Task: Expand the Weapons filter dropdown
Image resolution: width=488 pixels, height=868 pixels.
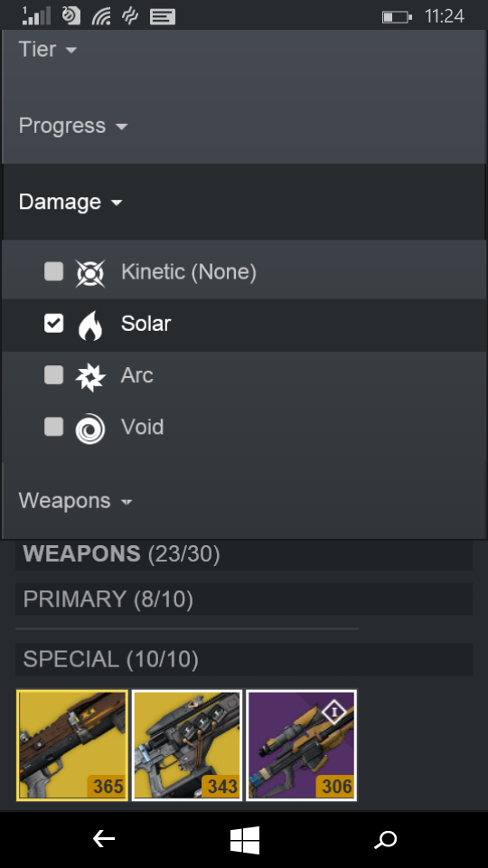Action: 75,501
